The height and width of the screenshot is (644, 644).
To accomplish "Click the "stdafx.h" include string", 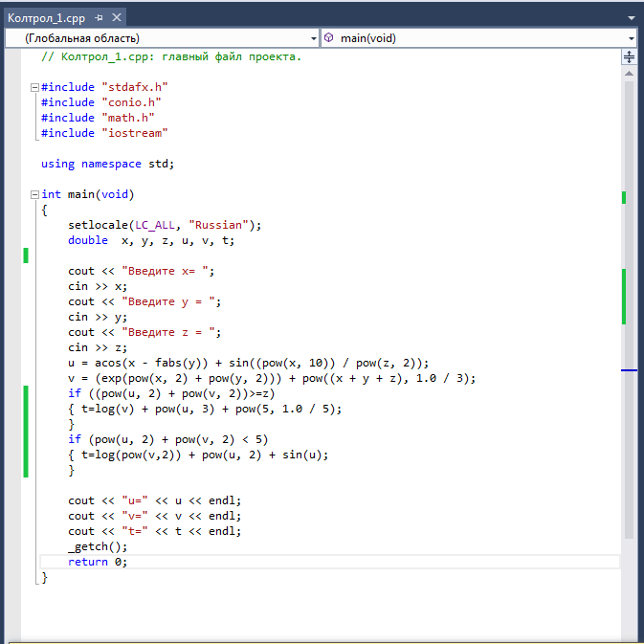I will (135, 87).
